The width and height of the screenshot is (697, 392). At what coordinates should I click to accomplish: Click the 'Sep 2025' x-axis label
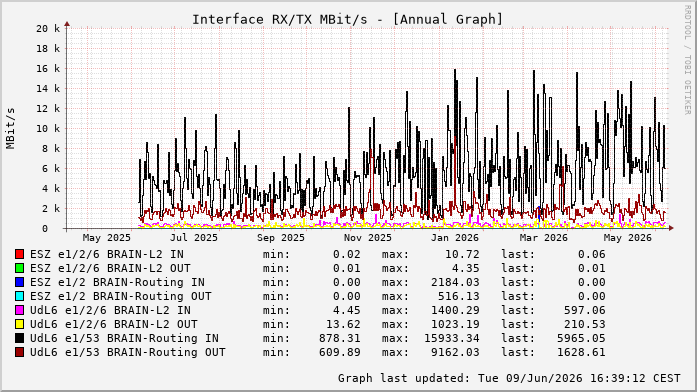(x=281, y=238)
